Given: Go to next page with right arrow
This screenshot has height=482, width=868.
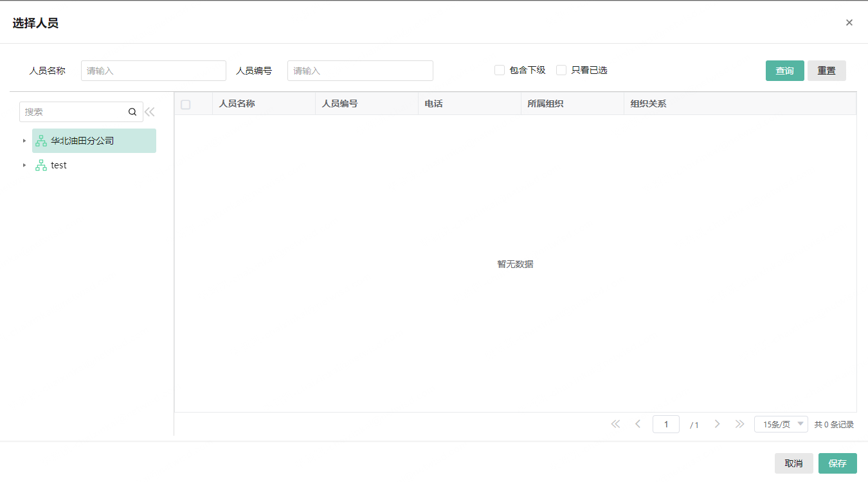Looking at the screenshot, I should coord(717,424).
